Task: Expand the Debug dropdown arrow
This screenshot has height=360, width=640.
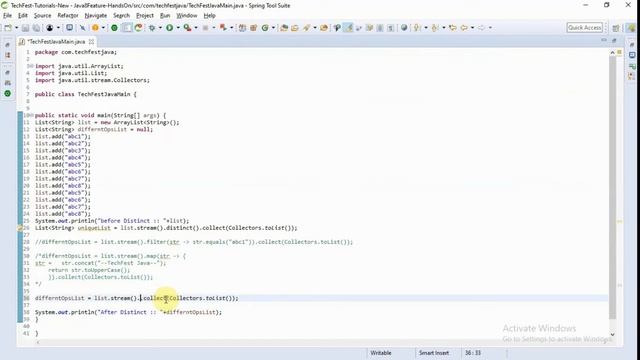Action: 160,28
